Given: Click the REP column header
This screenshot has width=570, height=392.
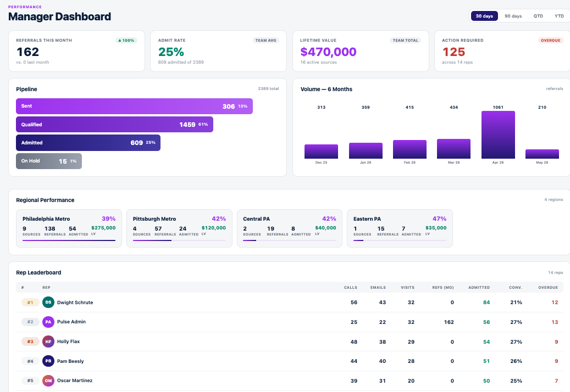Looking at the screenshot, I should click(x=46, y=288).
